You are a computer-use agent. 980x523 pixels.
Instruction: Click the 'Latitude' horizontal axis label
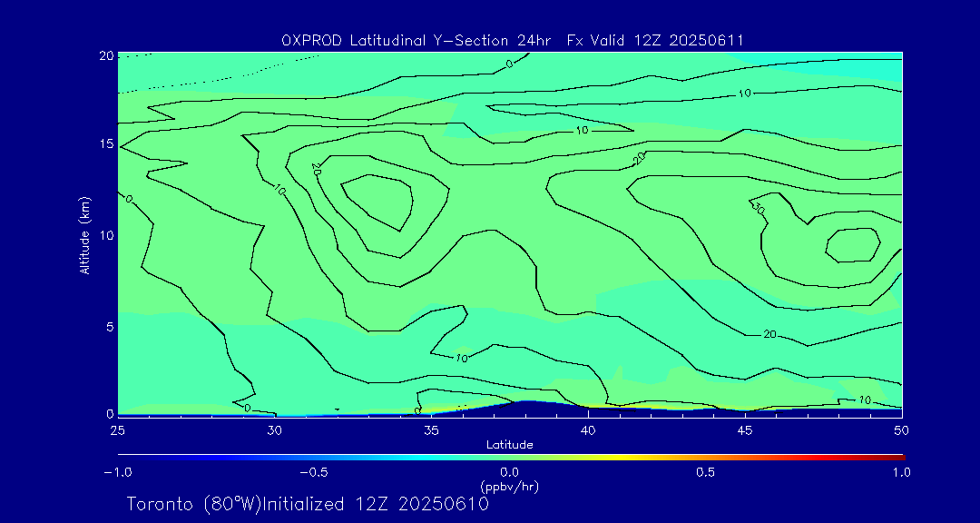[x=509, y=445]
